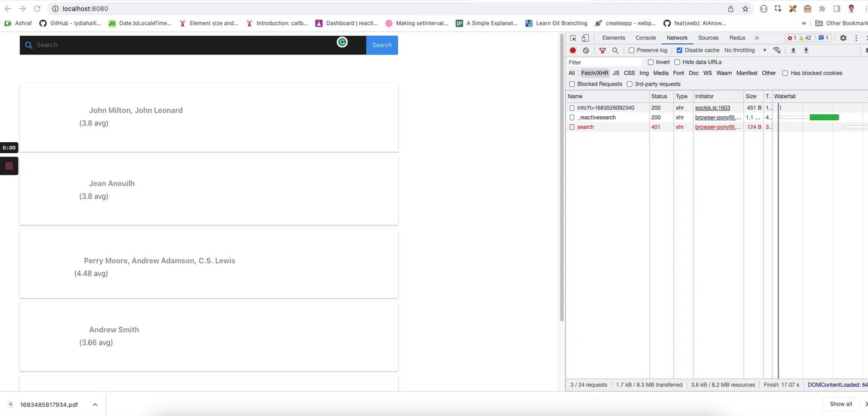
Task: Enable Hide data URLs
Action: point(677,62)
